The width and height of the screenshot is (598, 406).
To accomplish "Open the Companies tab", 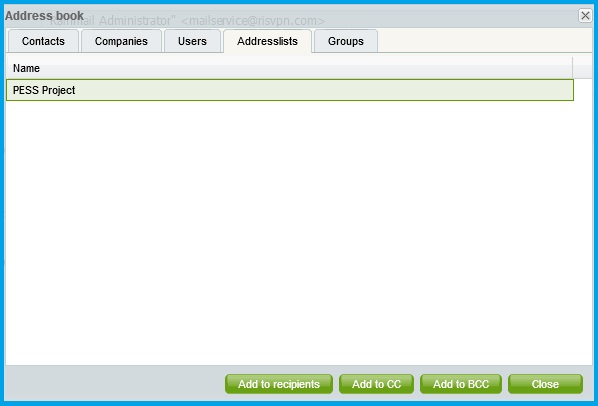I will coord(121,41).
